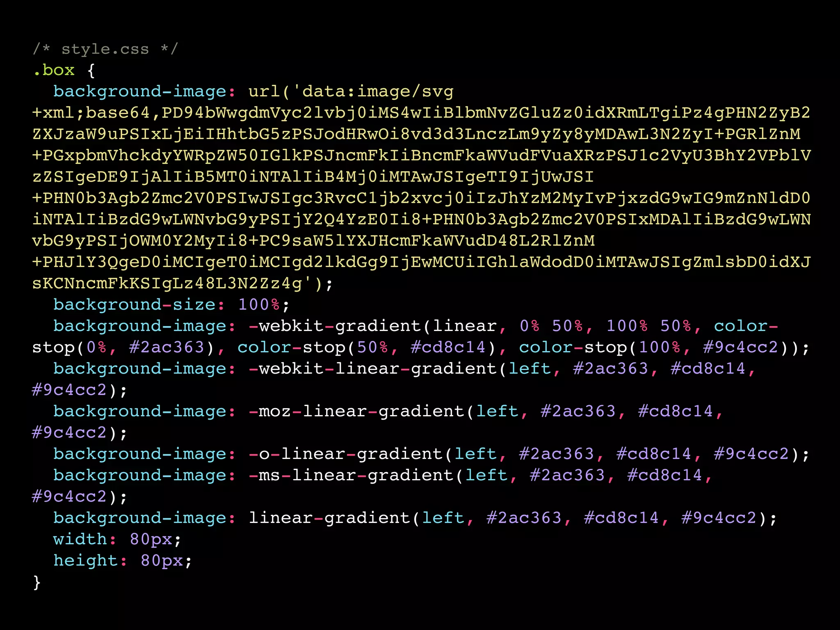
Task: Click the opening brace after .box
Action: coord(91,71)
